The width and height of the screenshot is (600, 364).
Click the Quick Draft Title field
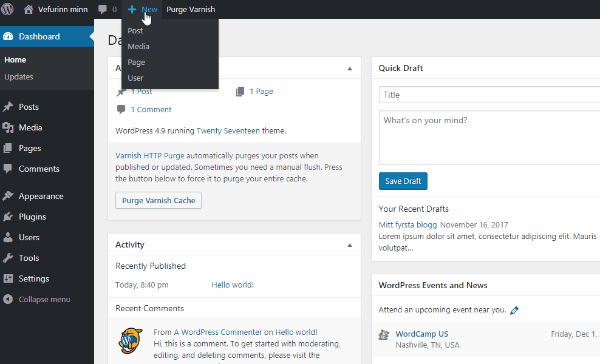(489, 95)
